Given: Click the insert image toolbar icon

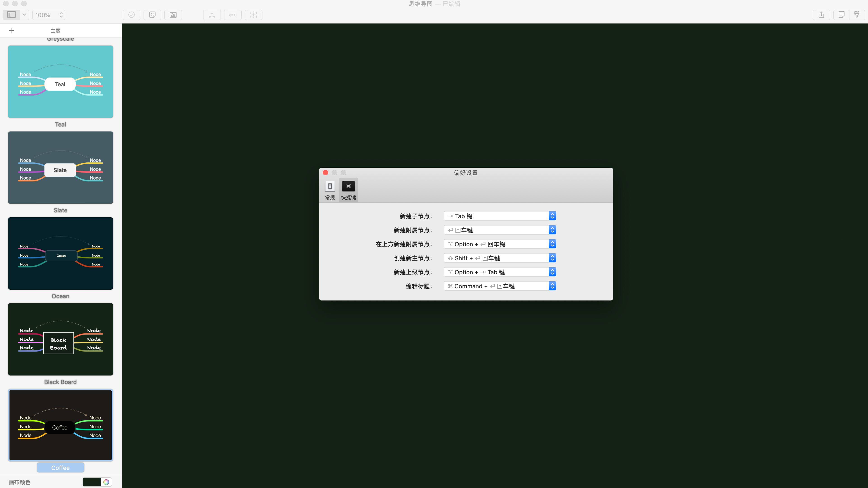Looking at the screenshot, I should (x=173, y=15).
